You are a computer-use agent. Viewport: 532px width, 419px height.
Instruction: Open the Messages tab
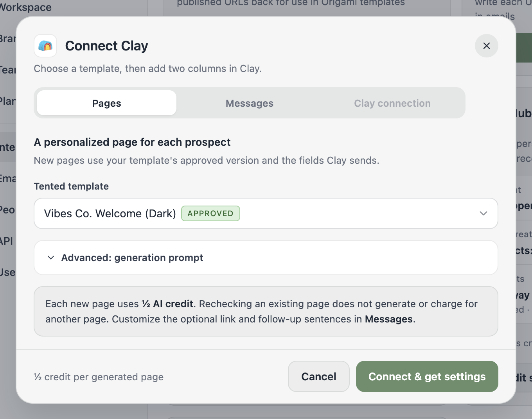250,103
